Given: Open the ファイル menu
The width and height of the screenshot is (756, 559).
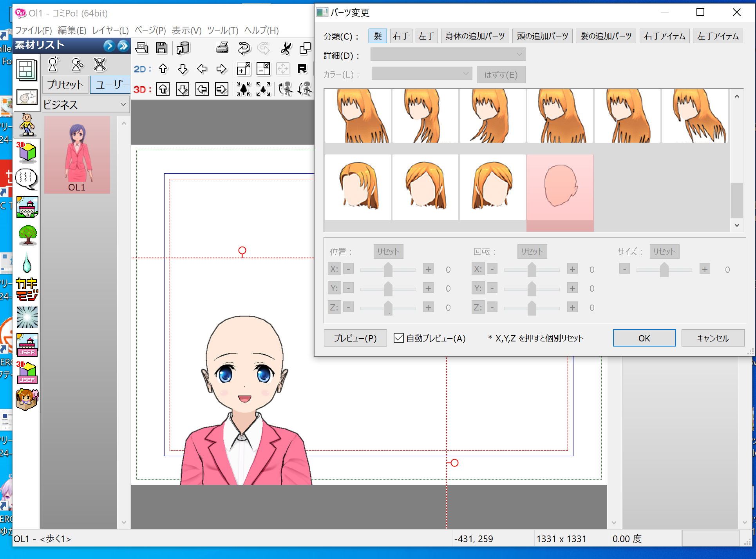Looking at the screenshot, I should coord(33,30).
